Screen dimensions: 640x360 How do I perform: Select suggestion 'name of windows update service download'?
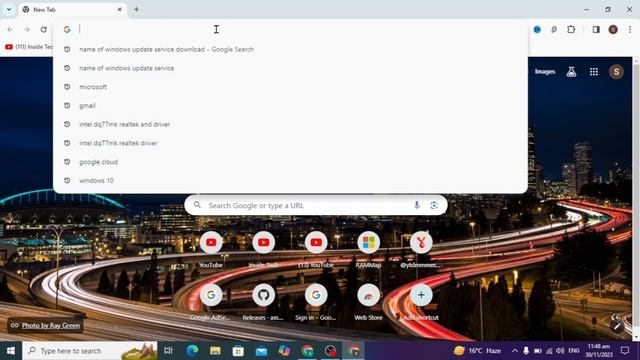tap(290, 49)
